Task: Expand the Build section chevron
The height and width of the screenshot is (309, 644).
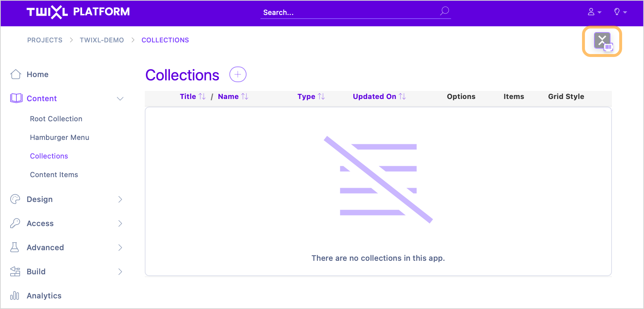Action: (x=120, y=272)
